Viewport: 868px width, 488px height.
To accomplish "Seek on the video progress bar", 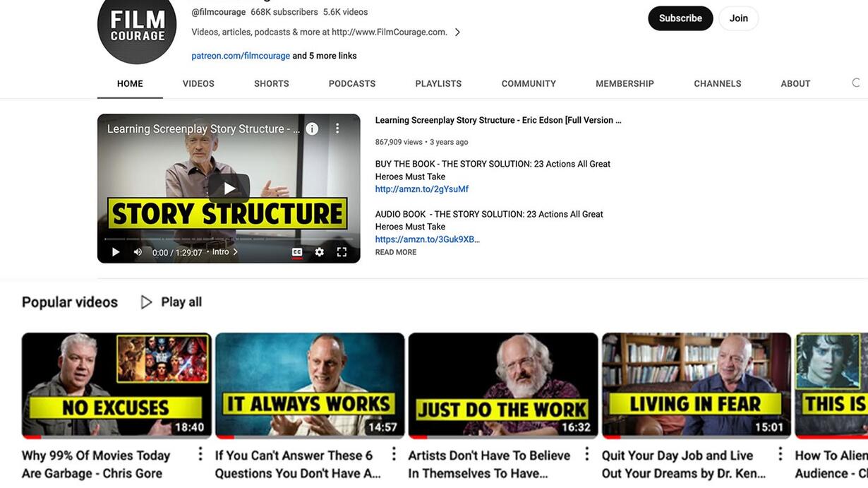I will 229,239.
